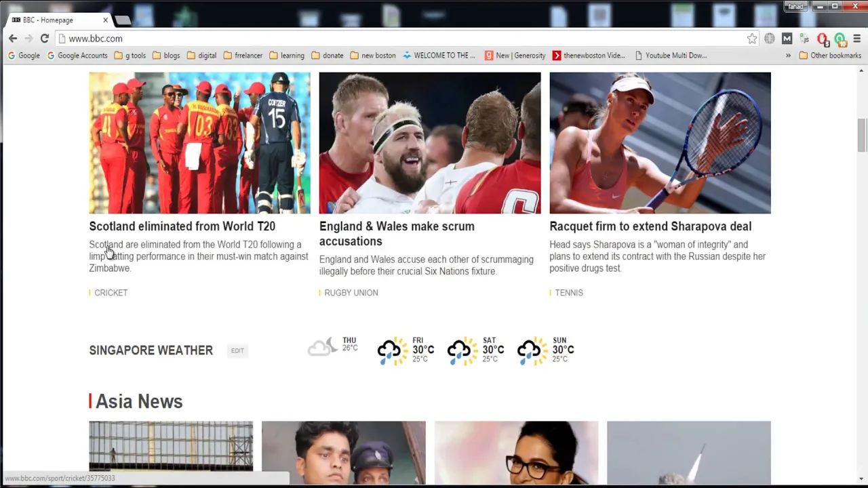
Task: Click the Asia News section heading
Action: tap(139, 401)
